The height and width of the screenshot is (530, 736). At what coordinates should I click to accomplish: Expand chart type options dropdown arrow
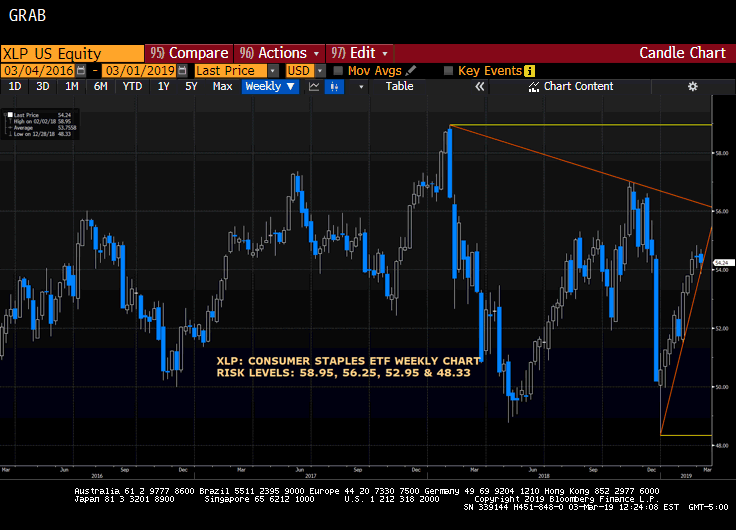point(361,87)
